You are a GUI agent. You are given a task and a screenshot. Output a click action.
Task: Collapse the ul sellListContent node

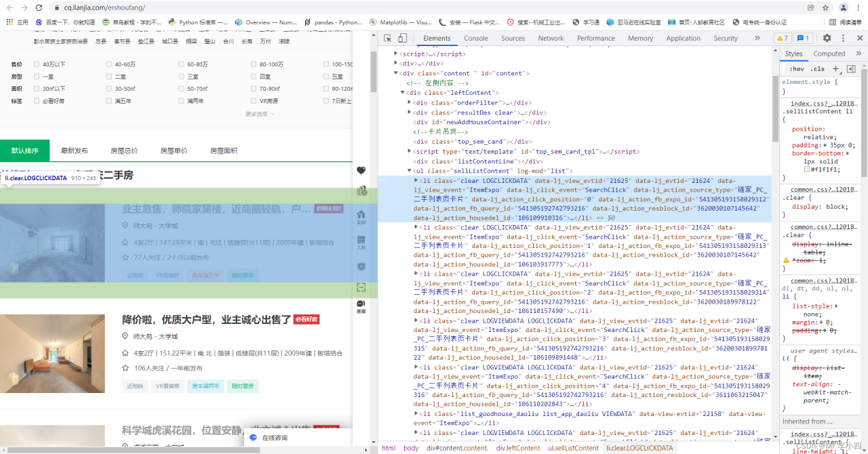coord(410,171)
